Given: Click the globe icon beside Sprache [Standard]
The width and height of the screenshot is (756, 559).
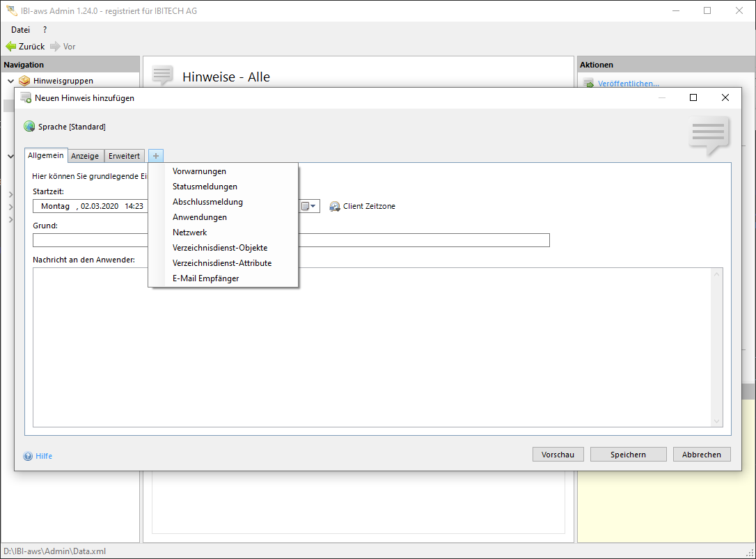Looking at the screenshot, I should (29, 127).
